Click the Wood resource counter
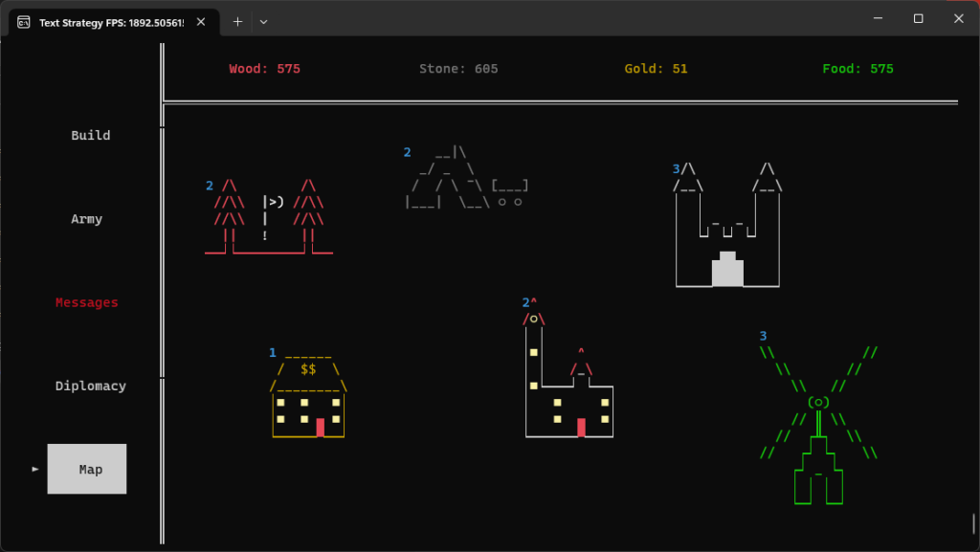The height and width of the screenshot is (552, 980). 265,68
